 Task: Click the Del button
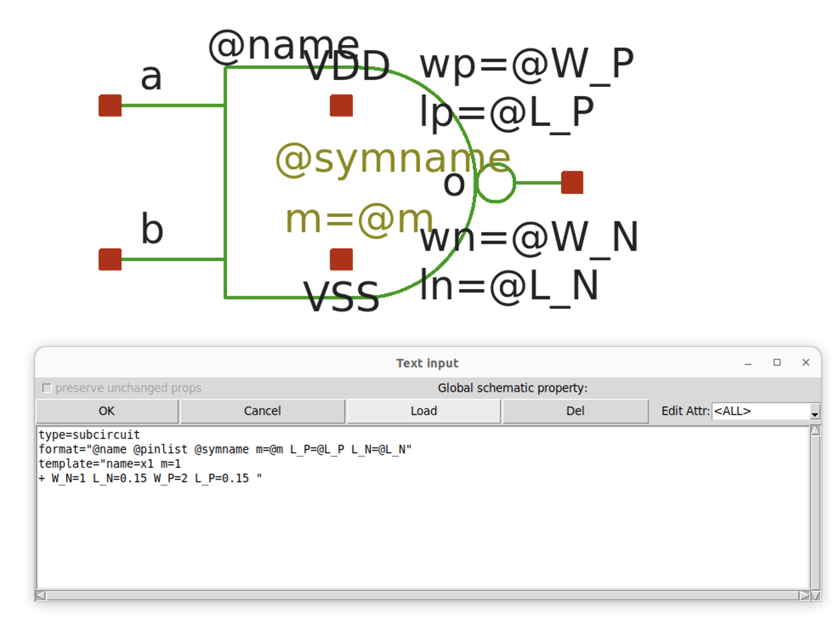pos(575,411)
